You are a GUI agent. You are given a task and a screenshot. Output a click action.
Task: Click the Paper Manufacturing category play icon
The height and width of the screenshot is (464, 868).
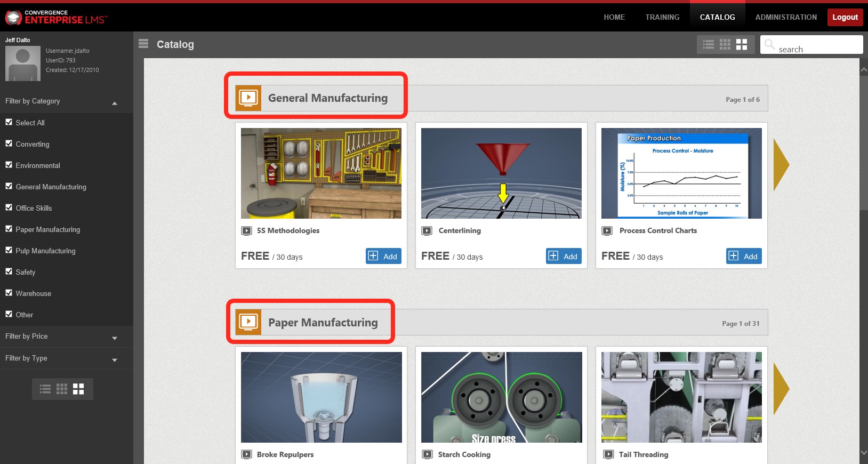tap(248, 322)
